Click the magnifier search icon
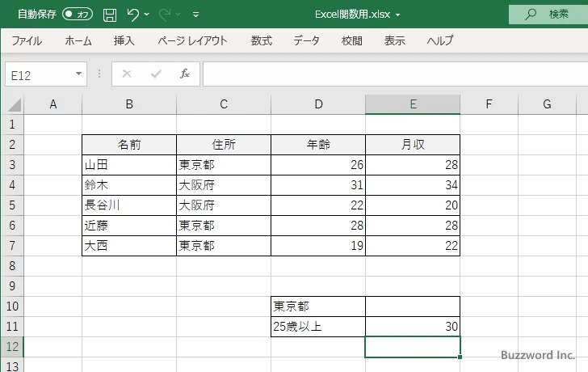The image size is (588, 372). (530, 15)
